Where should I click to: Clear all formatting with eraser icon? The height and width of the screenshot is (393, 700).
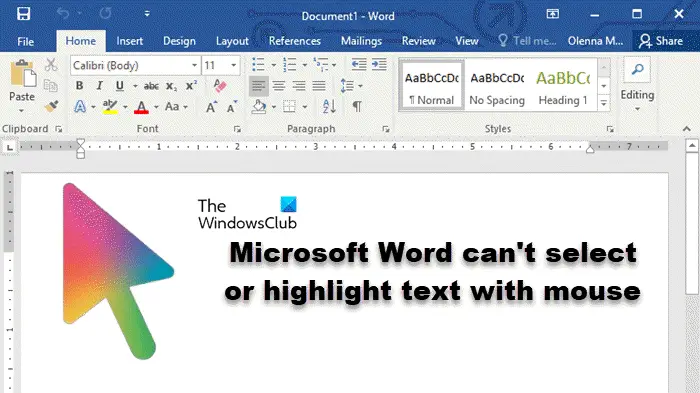pos(220,85)
